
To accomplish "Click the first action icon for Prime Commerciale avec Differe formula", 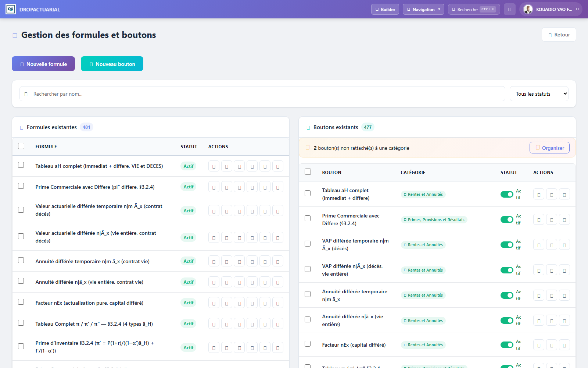I will [x=214, y=187].
